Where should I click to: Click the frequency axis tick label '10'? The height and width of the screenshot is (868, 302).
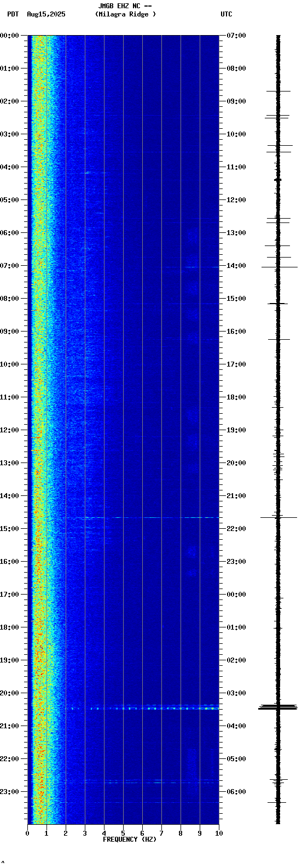[x=219, y=833]
